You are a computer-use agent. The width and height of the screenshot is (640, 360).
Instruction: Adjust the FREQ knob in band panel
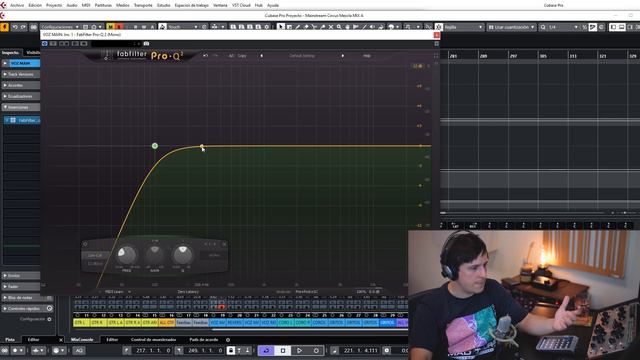(127, 255)
